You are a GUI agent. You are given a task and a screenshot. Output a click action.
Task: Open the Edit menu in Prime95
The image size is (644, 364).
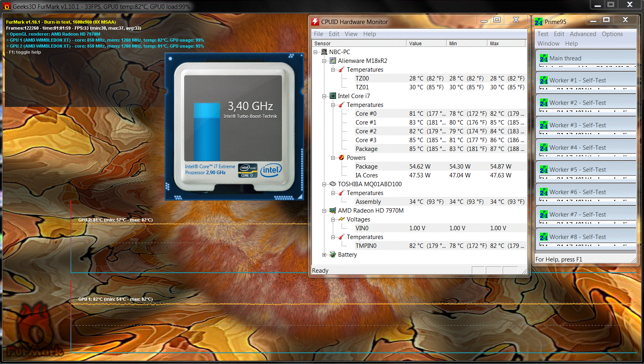click(559, 34)
